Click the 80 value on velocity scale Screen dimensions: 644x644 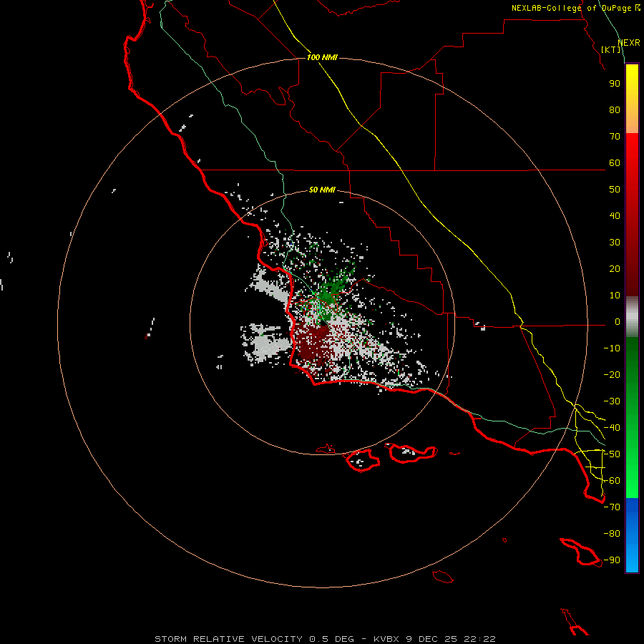coord(615,110)
